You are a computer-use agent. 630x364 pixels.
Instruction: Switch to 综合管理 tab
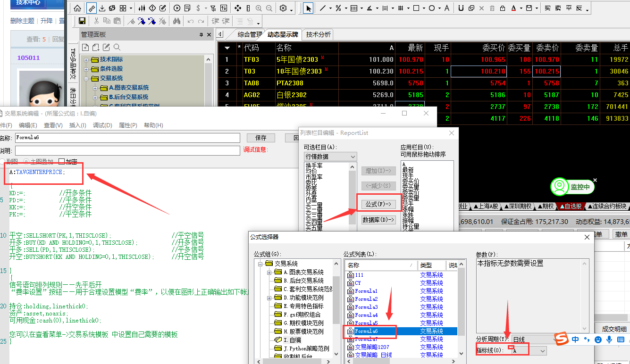250,34
